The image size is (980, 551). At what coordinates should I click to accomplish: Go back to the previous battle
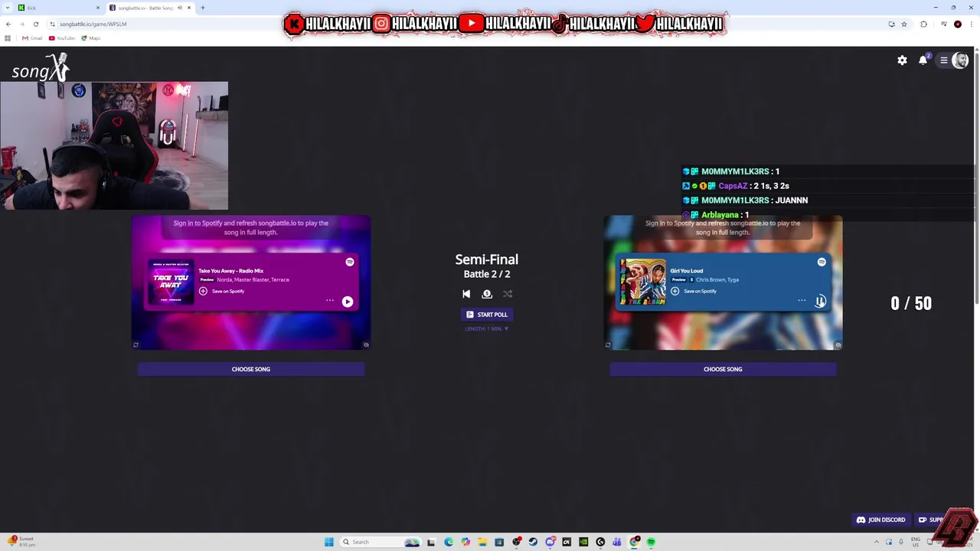[466, 294]
